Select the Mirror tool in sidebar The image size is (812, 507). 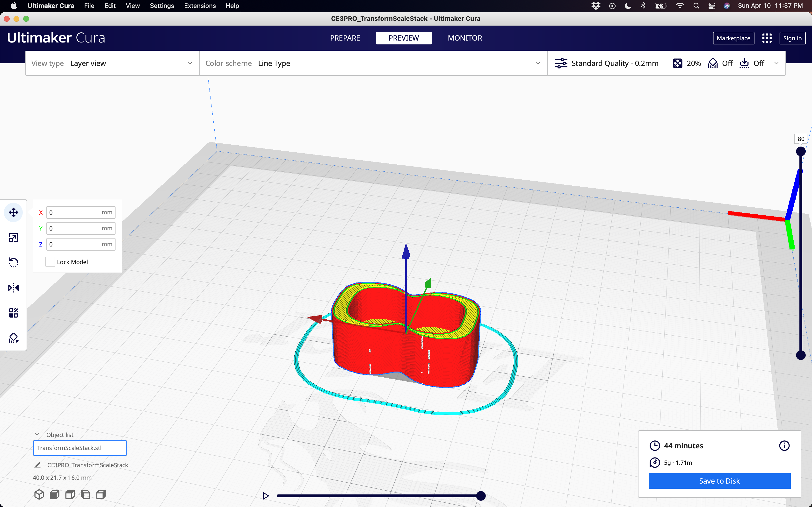[x=14, y=287]
